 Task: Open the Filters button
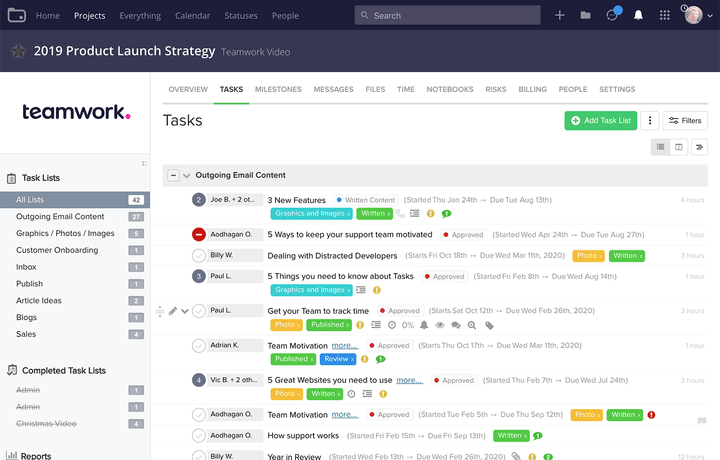(685, 120)
